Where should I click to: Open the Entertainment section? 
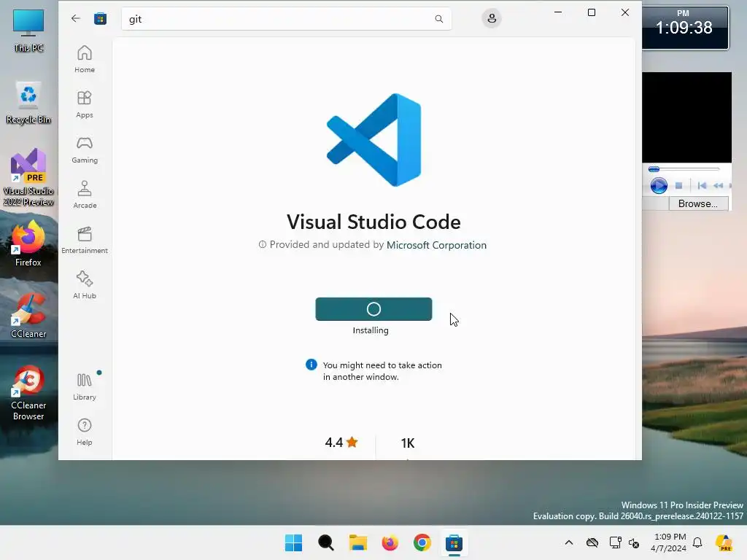click(x=85, y=240)
